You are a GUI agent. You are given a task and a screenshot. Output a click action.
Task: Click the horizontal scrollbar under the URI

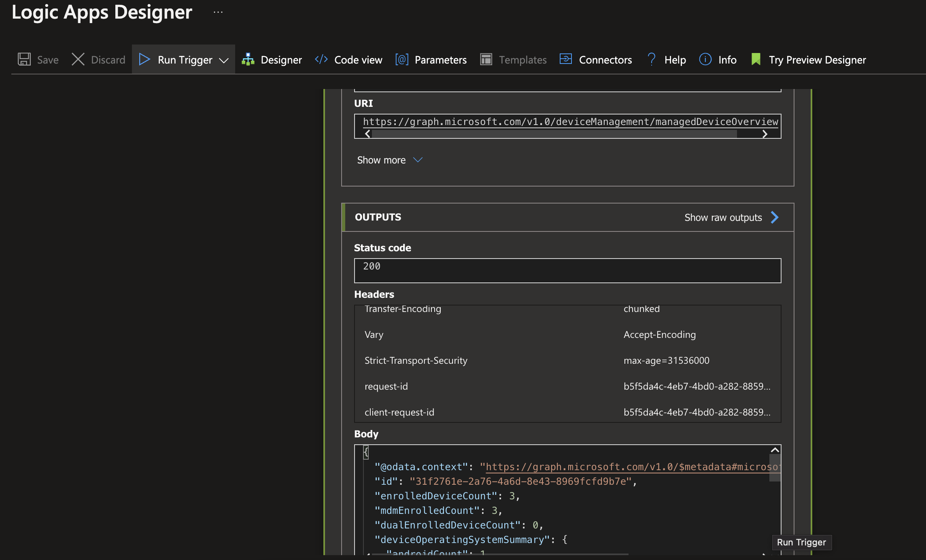[559, 134]
